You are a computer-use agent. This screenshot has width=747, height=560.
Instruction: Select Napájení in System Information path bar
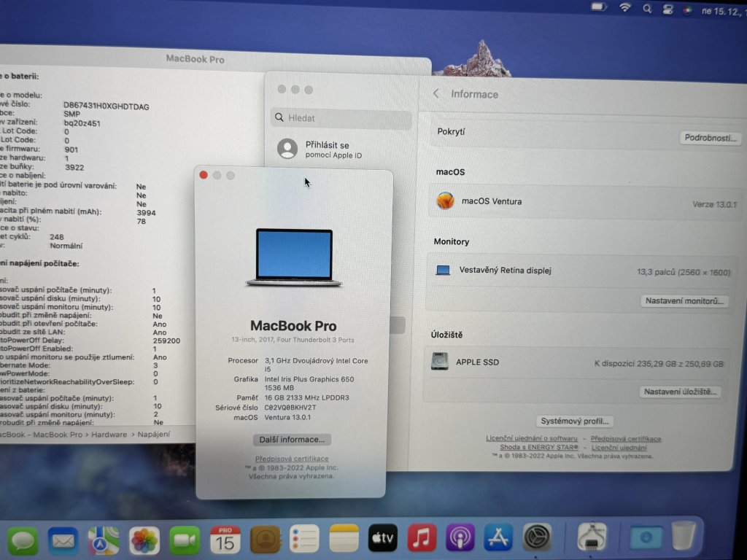point(154,435)
